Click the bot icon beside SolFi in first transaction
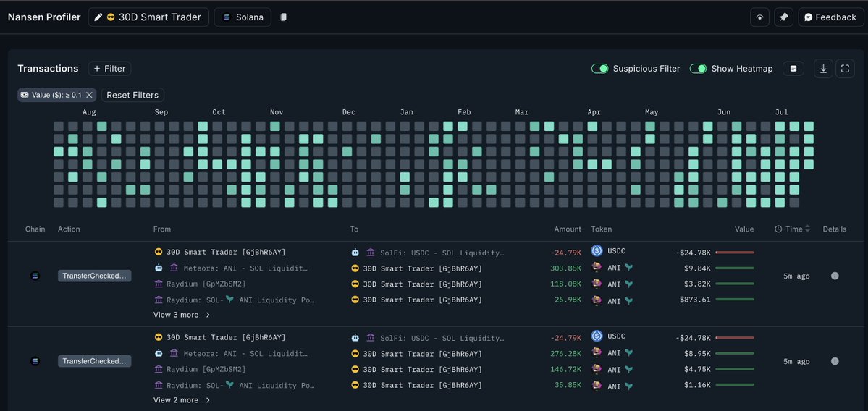 pos(355,253)
